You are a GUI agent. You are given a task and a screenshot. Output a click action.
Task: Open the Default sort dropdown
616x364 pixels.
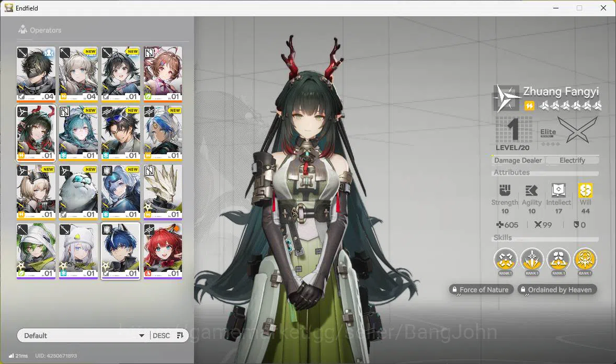coord(84,335)
